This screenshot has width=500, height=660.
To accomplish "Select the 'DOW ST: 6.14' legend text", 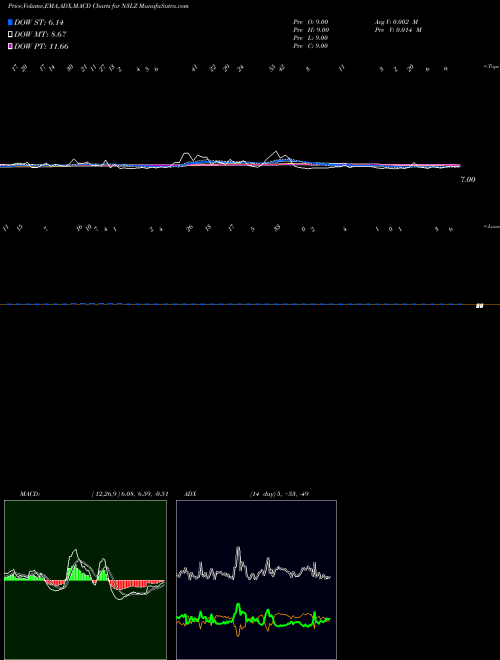I will (39, 22).
